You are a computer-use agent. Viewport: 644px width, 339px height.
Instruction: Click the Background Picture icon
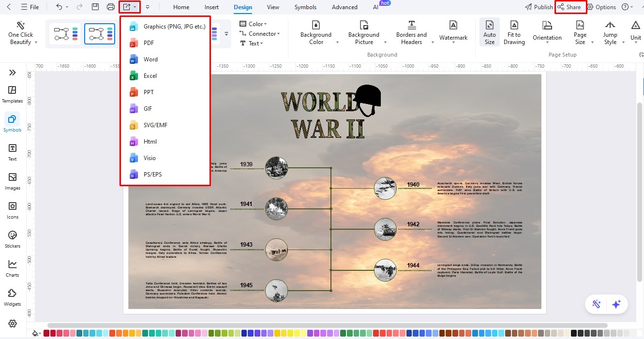(x=364, y=25)
